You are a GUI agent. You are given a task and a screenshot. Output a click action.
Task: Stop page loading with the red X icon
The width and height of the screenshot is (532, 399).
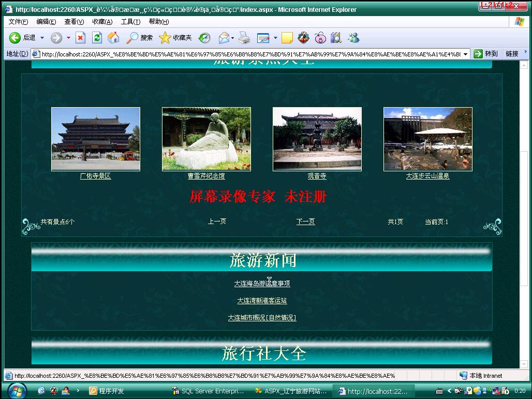[x=80, y=38]
